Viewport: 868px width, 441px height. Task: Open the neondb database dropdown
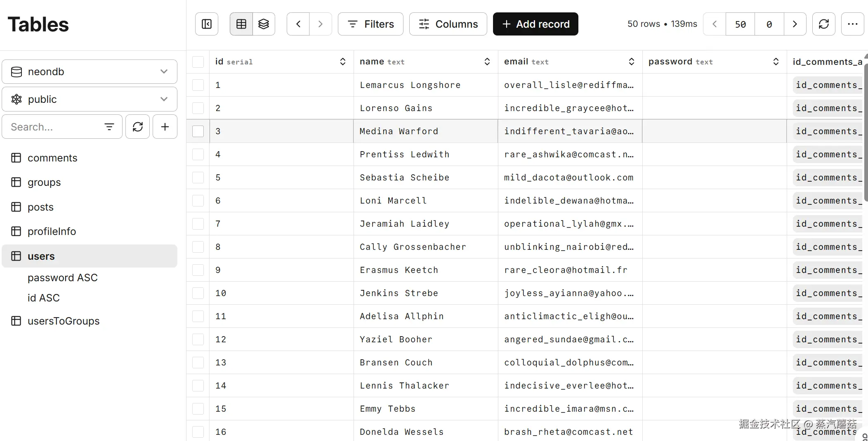(90, 72)
